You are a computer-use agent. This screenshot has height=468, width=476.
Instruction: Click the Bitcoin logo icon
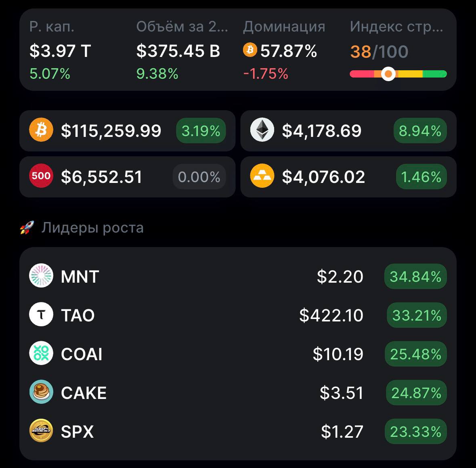[41, 130]
